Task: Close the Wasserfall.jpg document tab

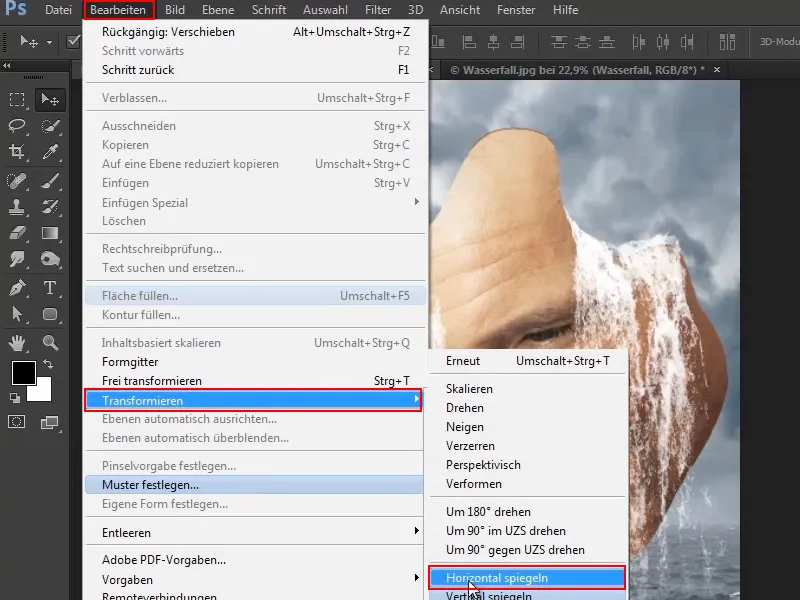Action: (717, 70)
